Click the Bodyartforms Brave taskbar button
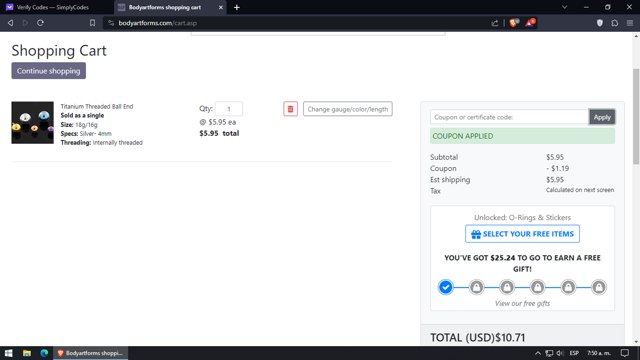This screenshot has width=640, height=360. [x=91, y=353]
